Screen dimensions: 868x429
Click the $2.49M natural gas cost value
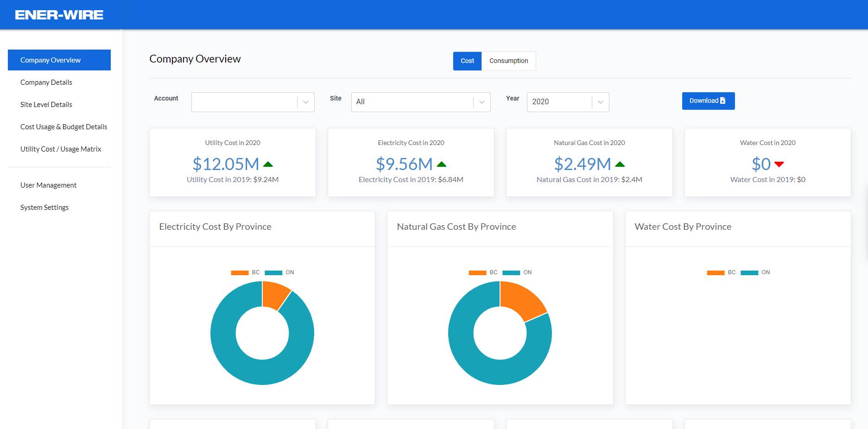tap(583, 164)
